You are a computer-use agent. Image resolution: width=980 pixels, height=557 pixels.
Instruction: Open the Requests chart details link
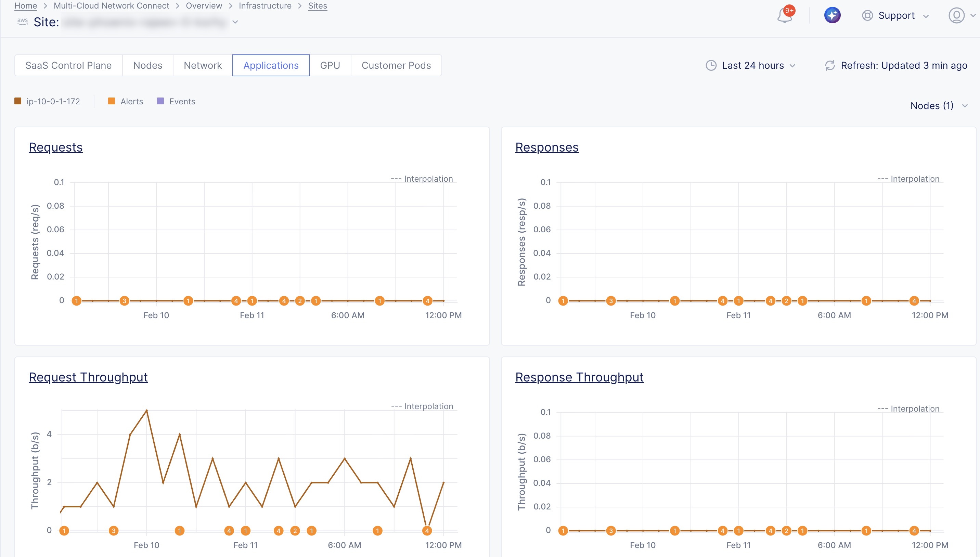pos(55,147)
